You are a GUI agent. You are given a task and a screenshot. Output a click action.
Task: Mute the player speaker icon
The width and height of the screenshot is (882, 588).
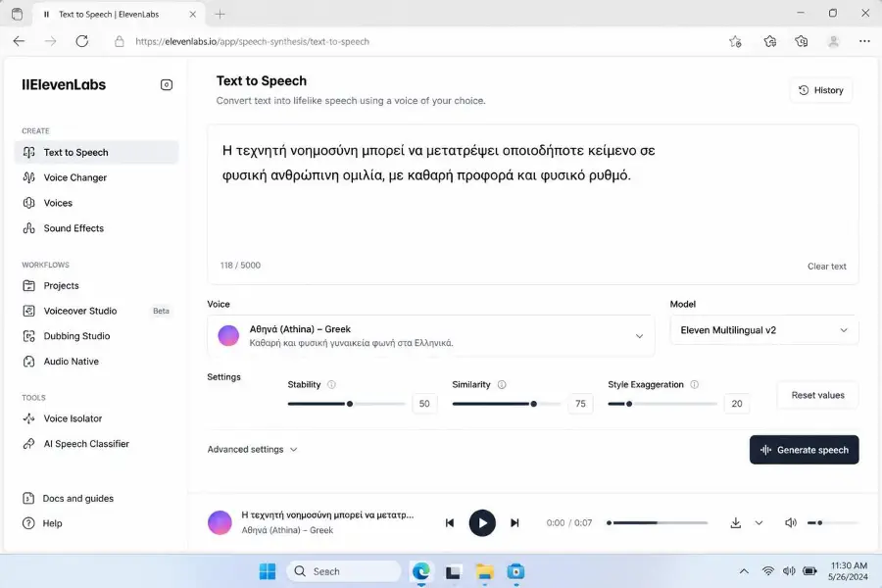pyautogui.click(x=790, y=523)
